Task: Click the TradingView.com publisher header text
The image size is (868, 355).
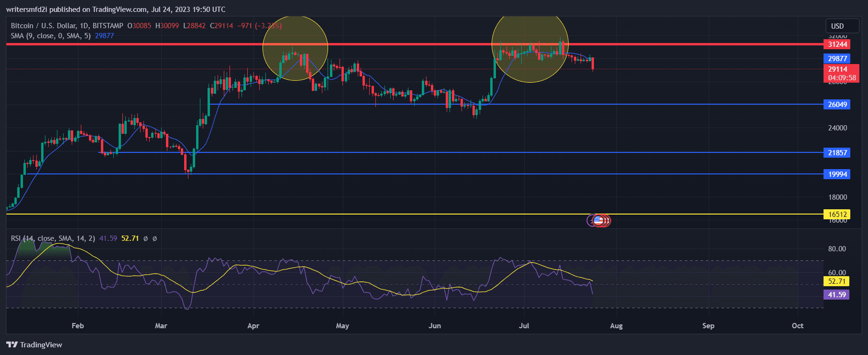Action: point(116,9)
